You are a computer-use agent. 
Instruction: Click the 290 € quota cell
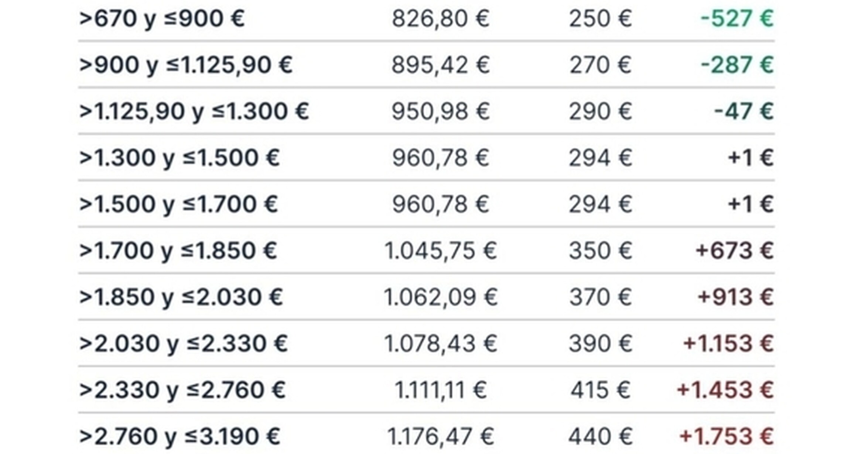point(600,111)
